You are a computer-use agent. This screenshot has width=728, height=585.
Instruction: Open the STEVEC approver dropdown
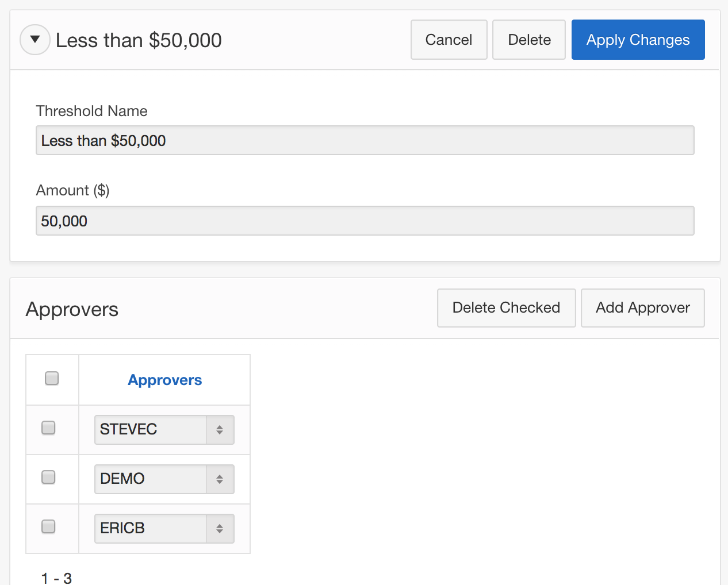[164, 430]
